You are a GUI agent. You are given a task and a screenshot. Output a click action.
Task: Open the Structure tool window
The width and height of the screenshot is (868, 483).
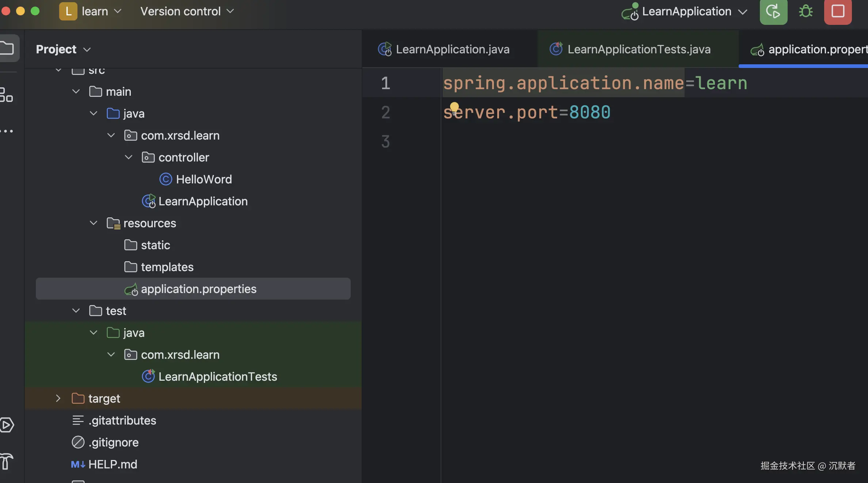click(x=7, y=95)
